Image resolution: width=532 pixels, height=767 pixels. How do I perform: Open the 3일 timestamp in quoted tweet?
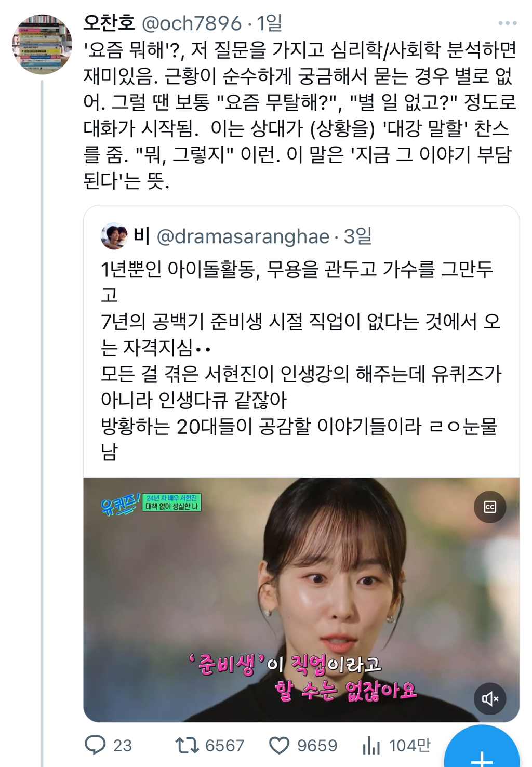358,236
